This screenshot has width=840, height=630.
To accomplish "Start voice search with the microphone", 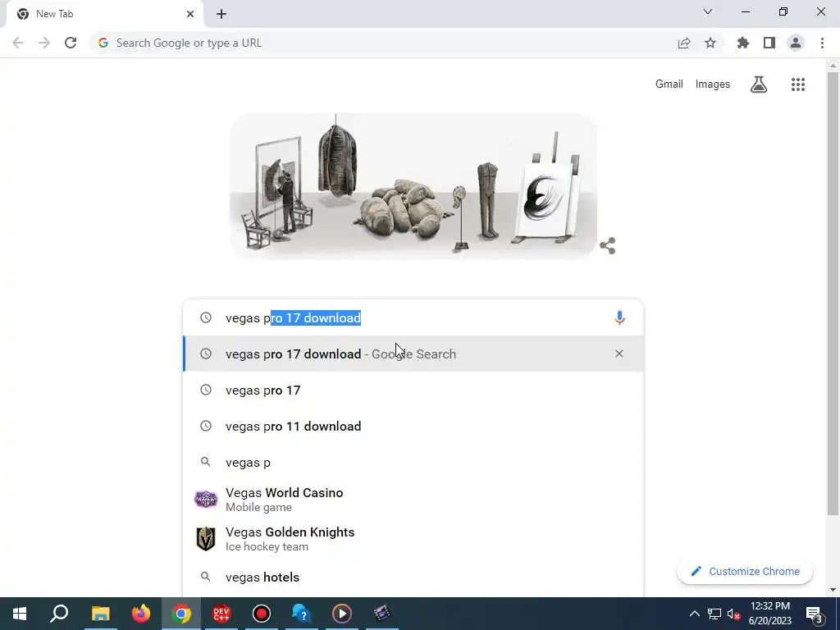I will 619,317.
